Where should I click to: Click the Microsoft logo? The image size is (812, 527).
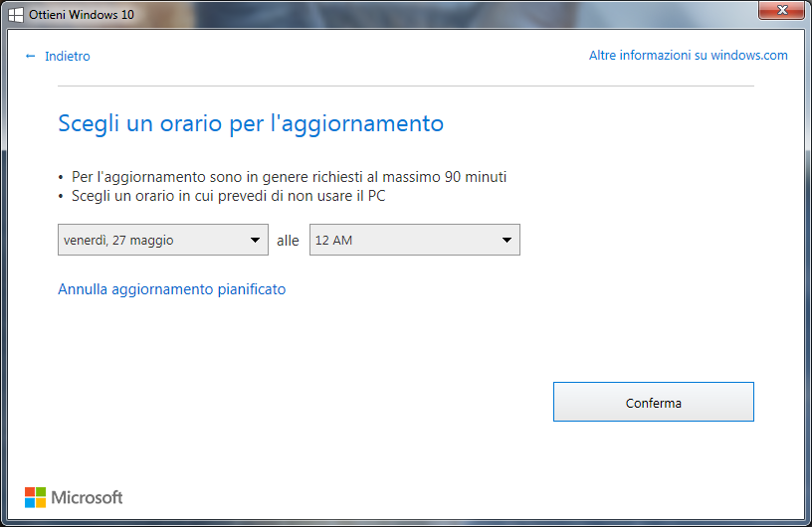(74, 497)
